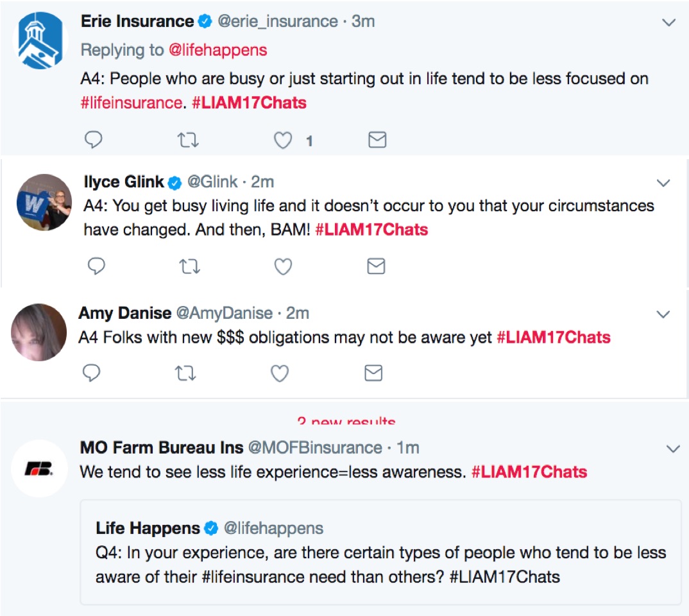Image resolution: width=689 pixels, height=616 pixels.
Task: Retweet the Erie Insurance tweet
Action: (x=188, y=140)
